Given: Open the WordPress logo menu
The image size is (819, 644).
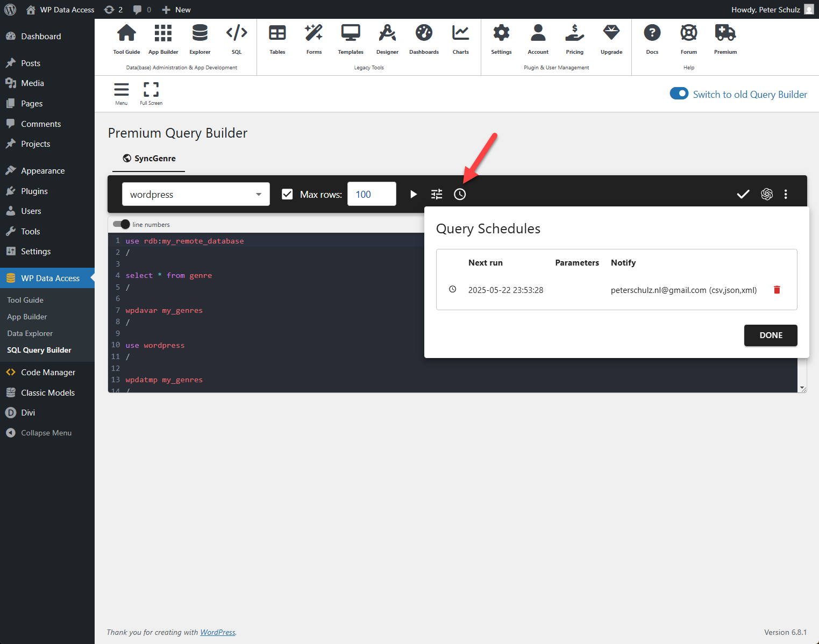Looking at the screenshot, I should pyautogui.click(x=10, y=10).
